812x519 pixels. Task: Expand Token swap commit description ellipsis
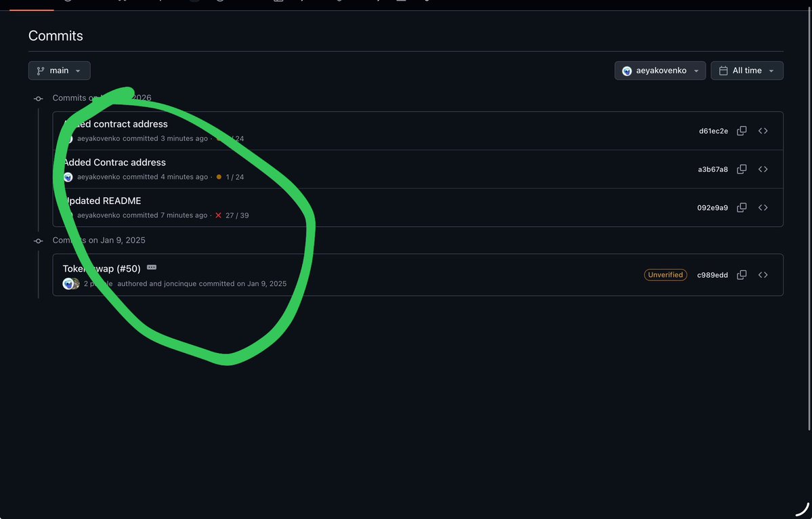[151, 267]
